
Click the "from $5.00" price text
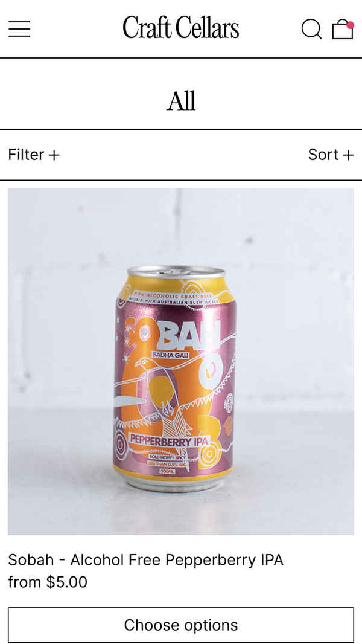pyautogui.click(x=48, y=582)
